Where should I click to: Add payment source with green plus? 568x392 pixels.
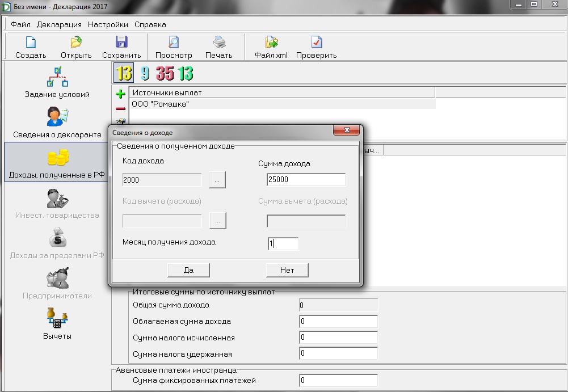[x=120, y=94]
